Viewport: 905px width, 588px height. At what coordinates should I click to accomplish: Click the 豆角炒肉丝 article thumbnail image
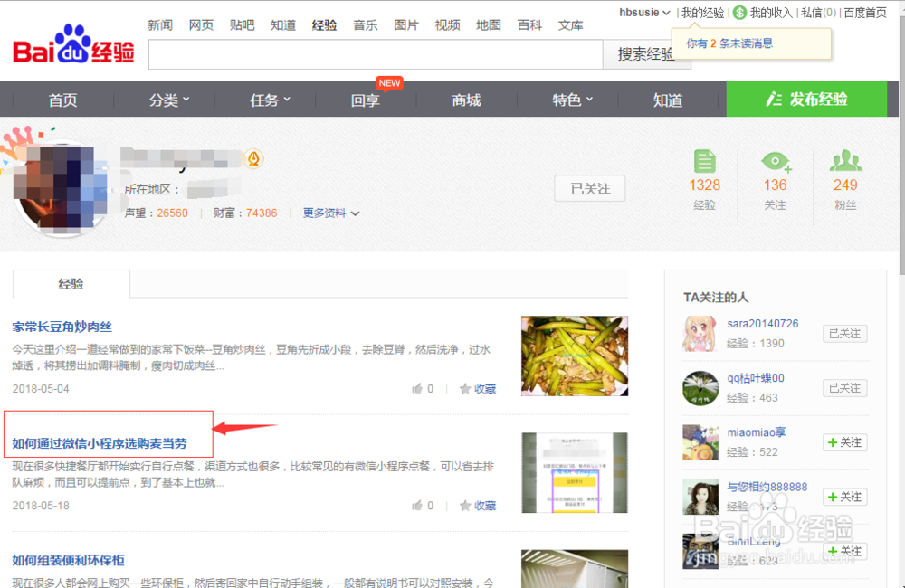coord(574,356)
